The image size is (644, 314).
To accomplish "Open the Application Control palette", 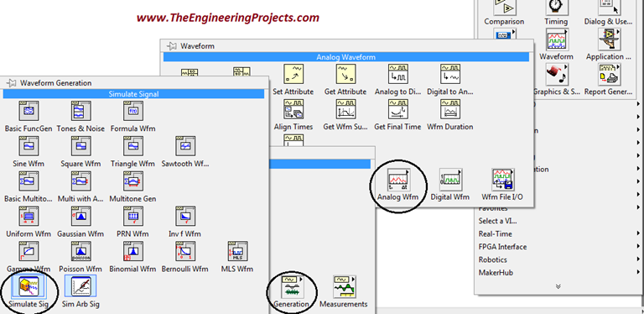I will pos(609,39).
